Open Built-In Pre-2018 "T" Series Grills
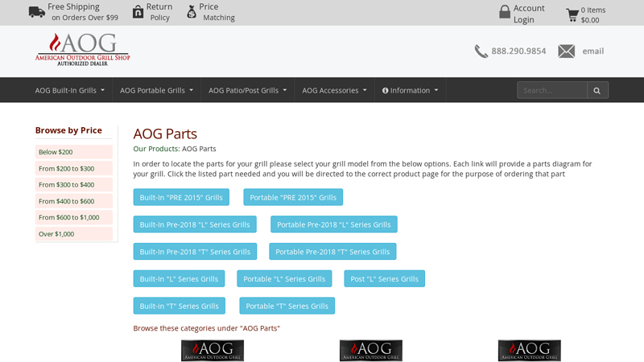Viewport: 644px width, 362px height. click(x=195, y=252)
